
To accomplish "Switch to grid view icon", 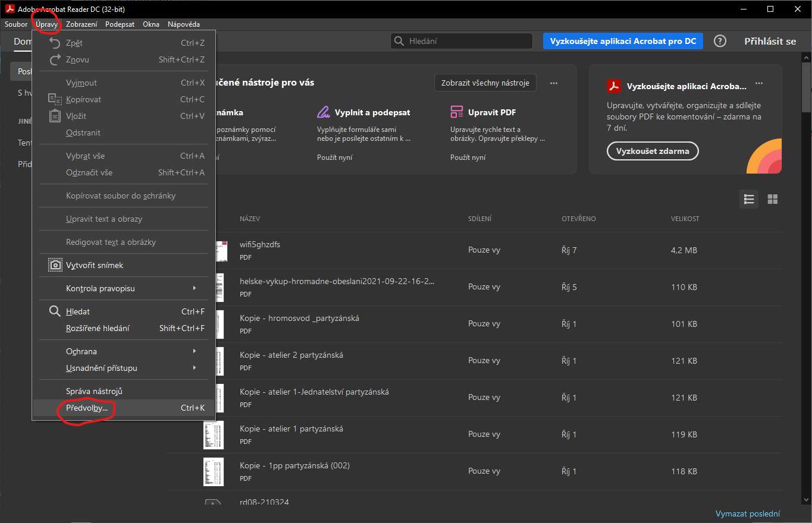I will 773,199.
